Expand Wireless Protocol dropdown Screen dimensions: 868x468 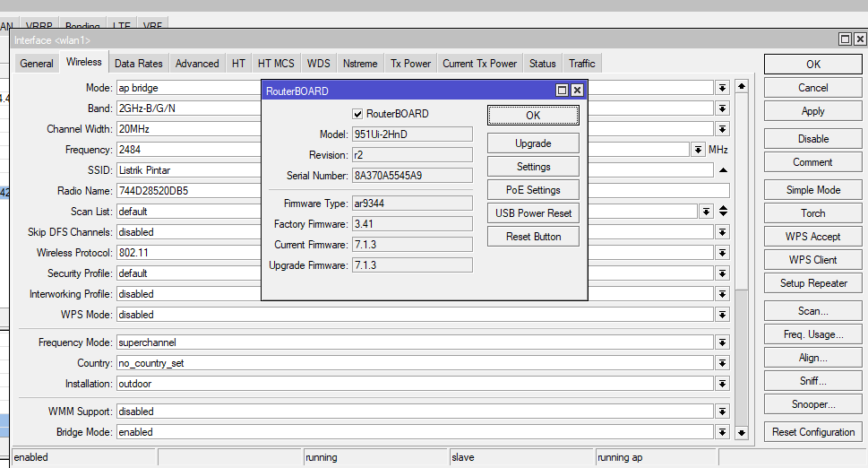722,253
